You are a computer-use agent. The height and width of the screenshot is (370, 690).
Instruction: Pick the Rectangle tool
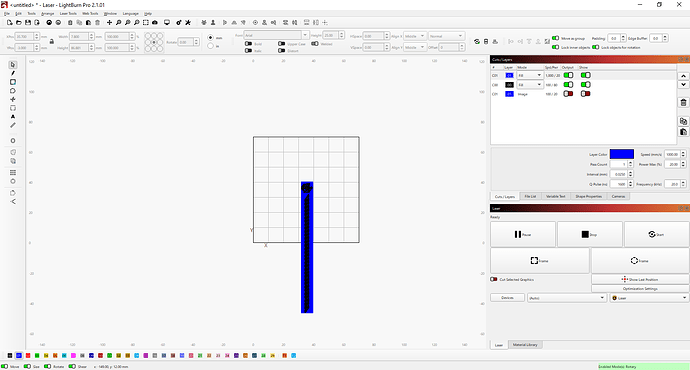pyautogui.click(x=13, y=82)
